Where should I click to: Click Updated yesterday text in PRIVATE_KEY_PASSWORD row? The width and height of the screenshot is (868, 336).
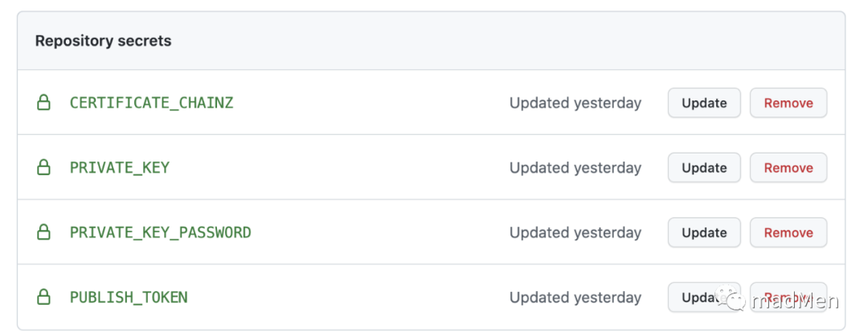[x=575, y=232]
